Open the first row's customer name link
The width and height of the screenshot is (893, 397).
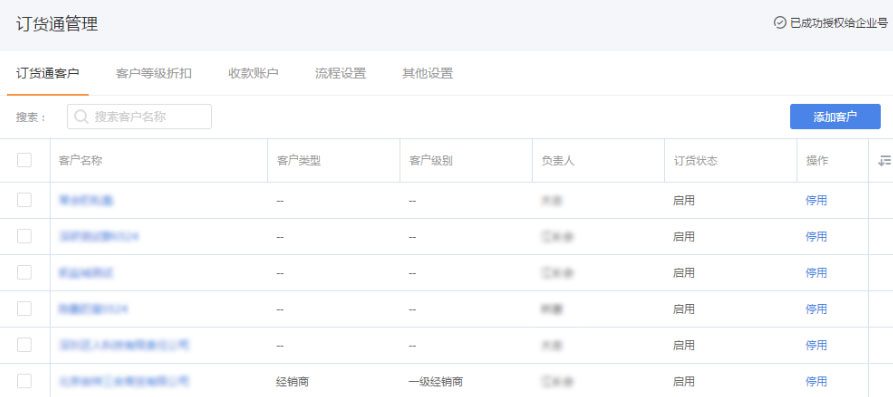pos(85,200)
